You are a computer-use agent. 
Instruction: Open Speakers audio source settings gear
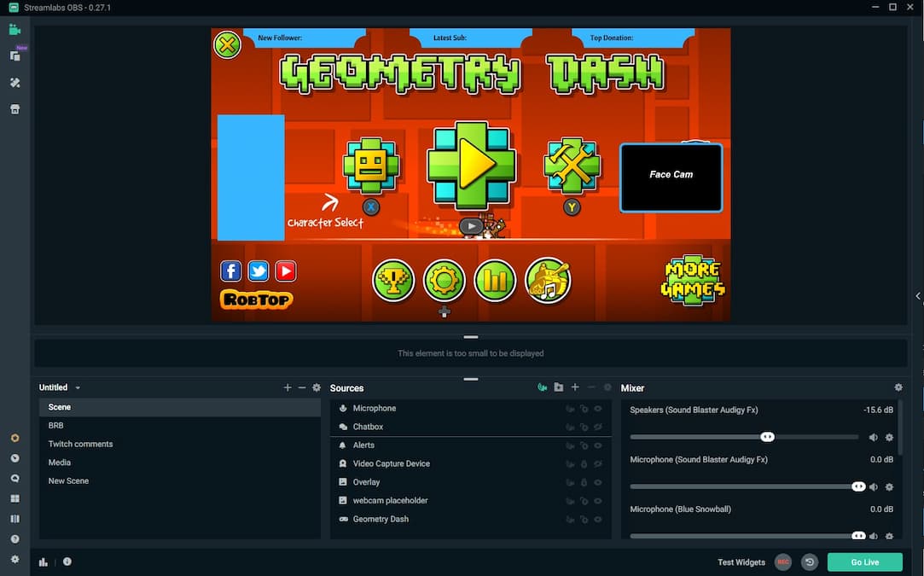[x=889, y=438]
